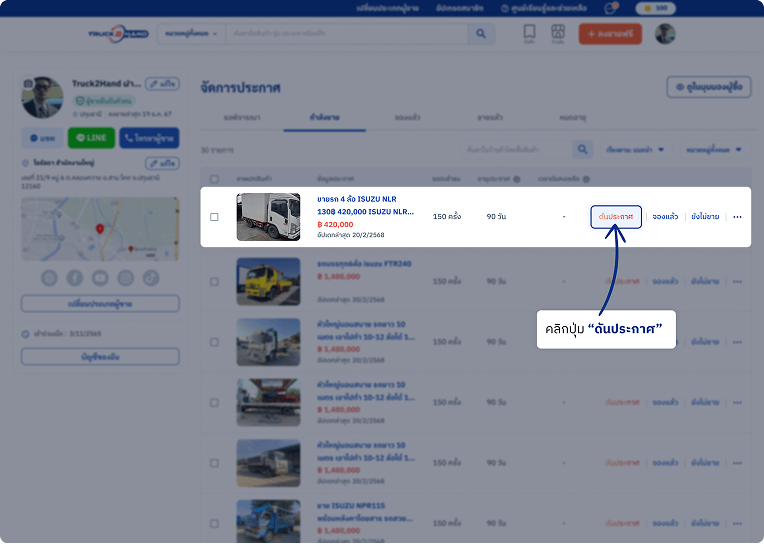The height and width of the screenshot is (544, 764).
Task: Click camera icon on profile photo
Action: pos(28,84)
